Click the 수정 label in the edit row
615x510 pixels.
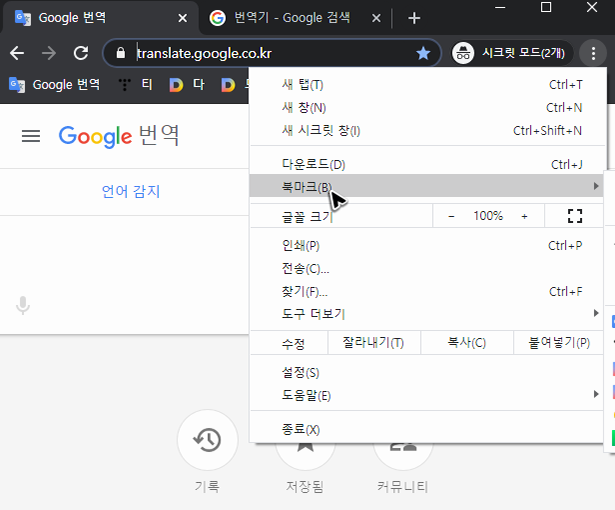coord(293,344)
